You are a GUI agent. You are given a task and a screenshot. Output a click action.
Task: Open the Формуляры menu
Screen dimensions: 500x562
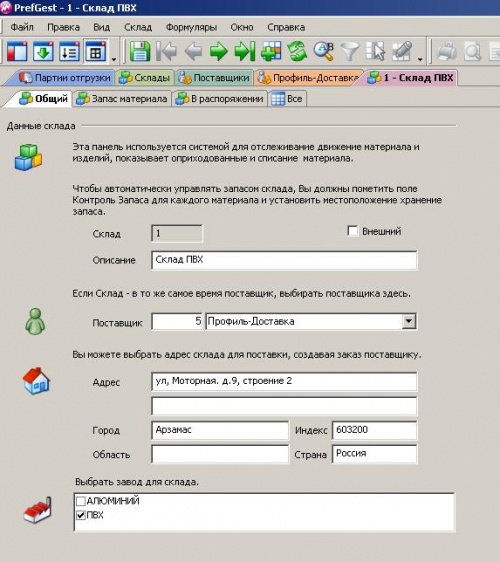pyautogui.click(x=191, y=27)
